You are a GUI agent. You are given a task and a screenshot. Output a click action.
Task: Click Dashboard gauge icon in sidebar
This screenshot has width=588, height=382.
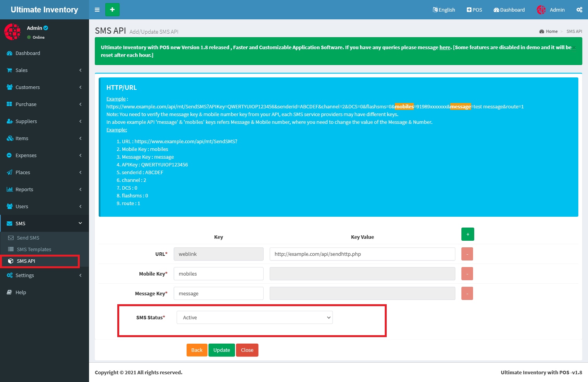click(10, 53)
